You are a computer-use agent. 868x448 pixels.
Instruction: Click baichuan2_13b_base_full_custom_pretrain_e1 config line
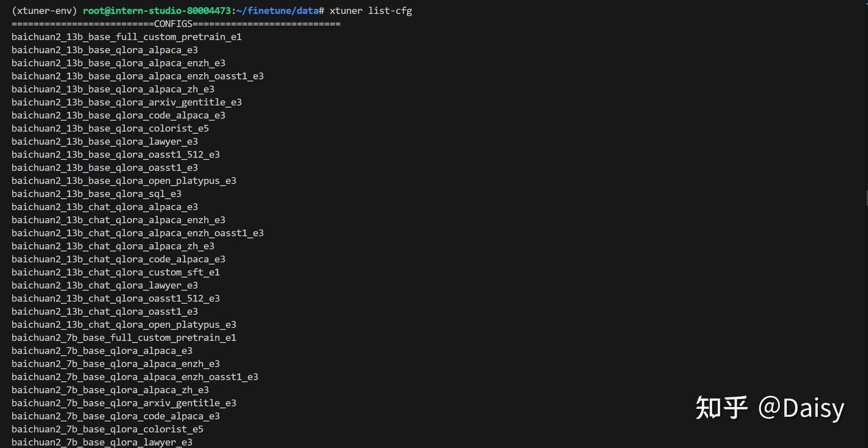127,37
